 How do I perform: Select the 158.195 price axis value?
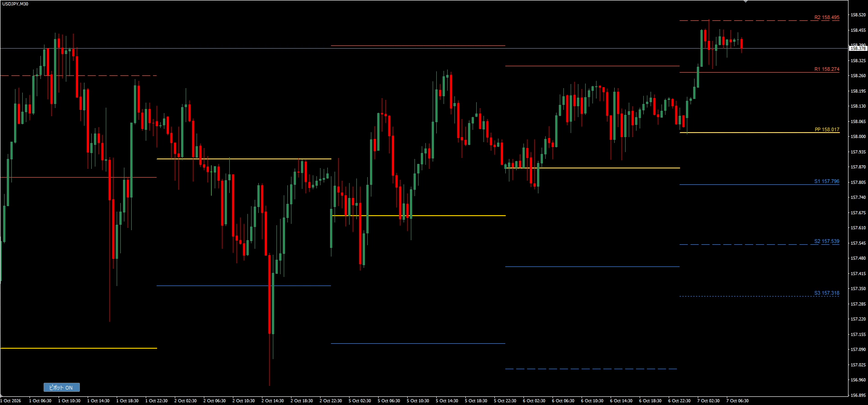click(x=858, y=91)
